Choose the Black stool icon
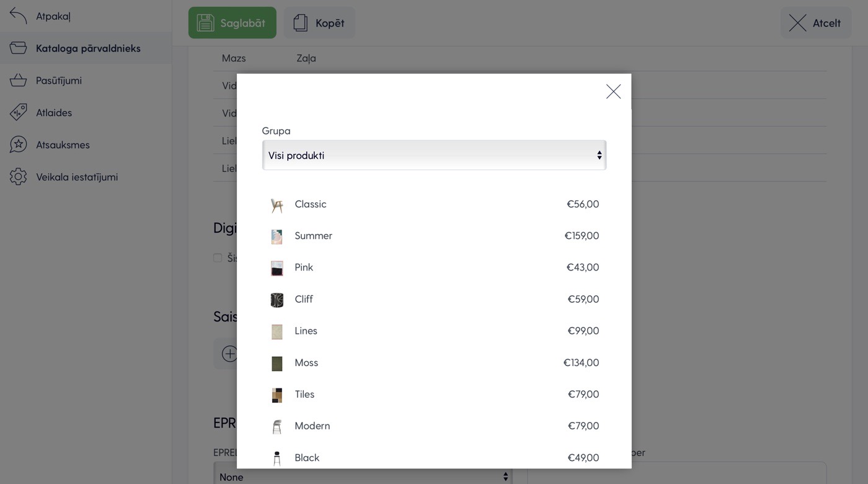 point(277,458)
